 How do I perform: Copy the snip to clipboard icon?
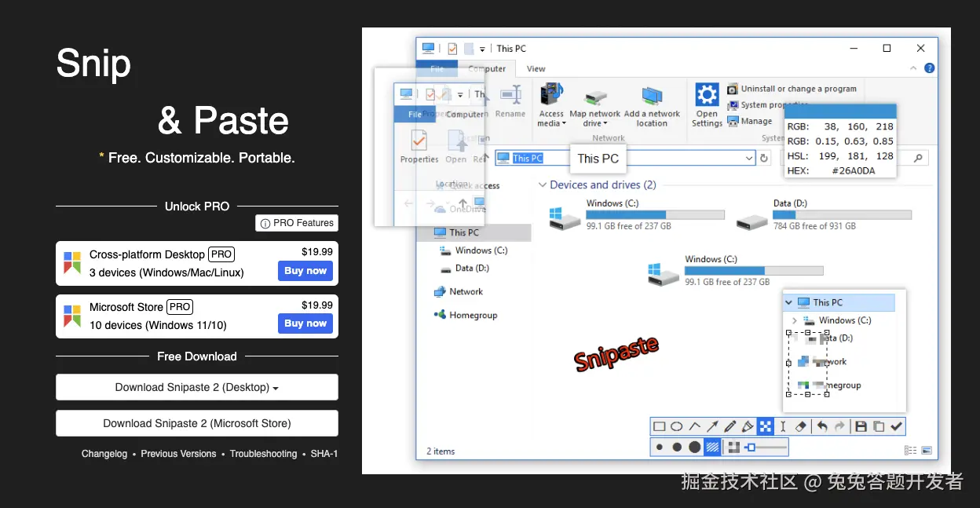[x=879, y=426]
